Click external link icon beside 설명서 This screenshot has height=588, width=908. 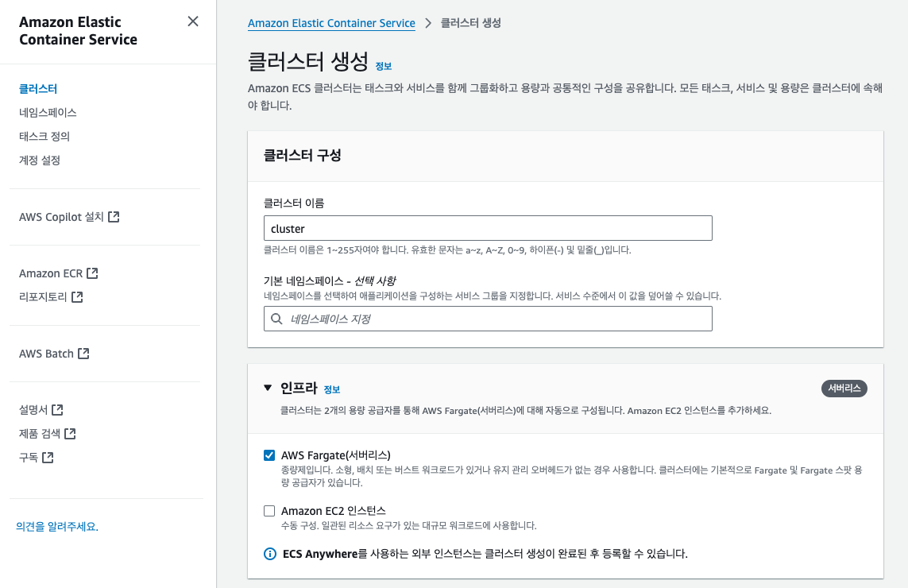[x=57, y=409]
